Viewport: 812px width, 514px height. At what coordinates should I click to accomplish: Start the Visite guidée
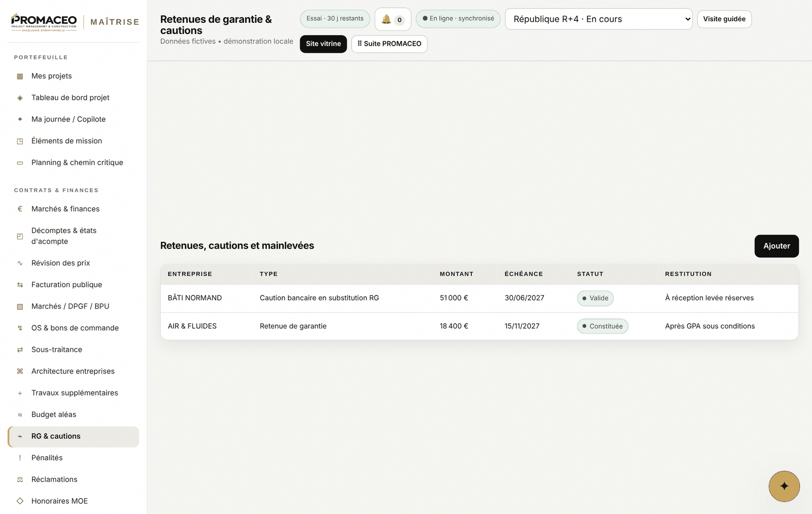point(724,19)
